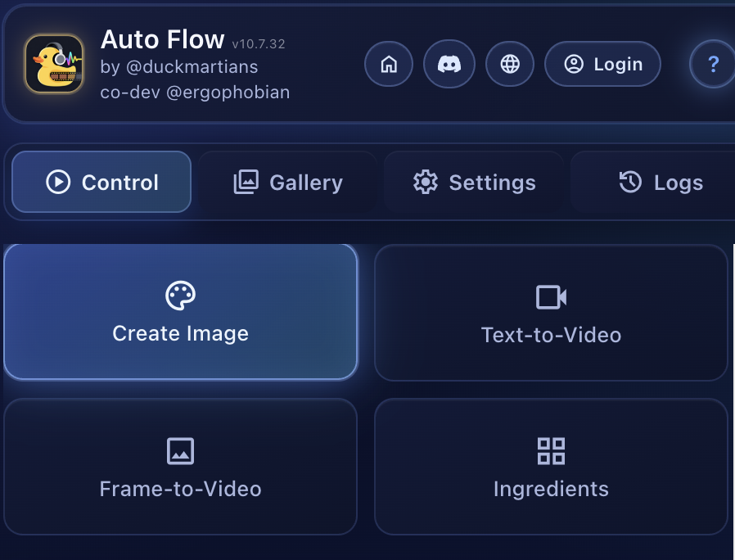Image resolution: width=735 pixels, height=560 pixels.
Task: Select the Control tab
Action: [101, 182]
